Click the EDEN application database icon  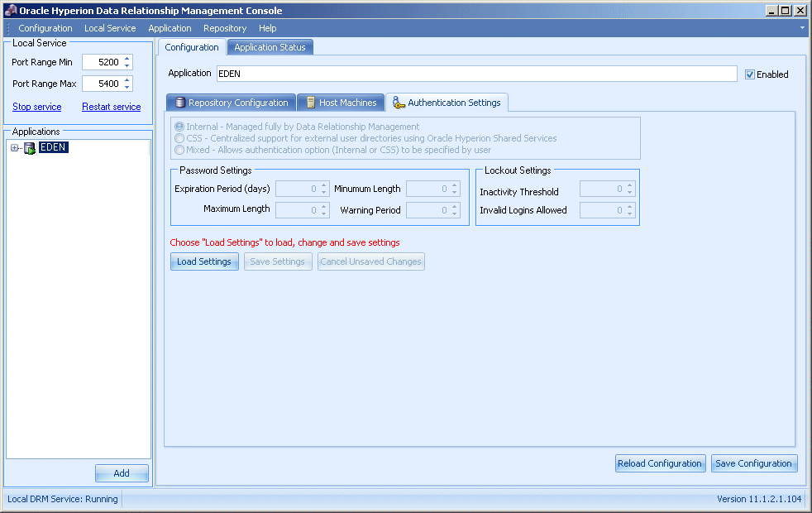pyautogui.click(x=30, y=148)
